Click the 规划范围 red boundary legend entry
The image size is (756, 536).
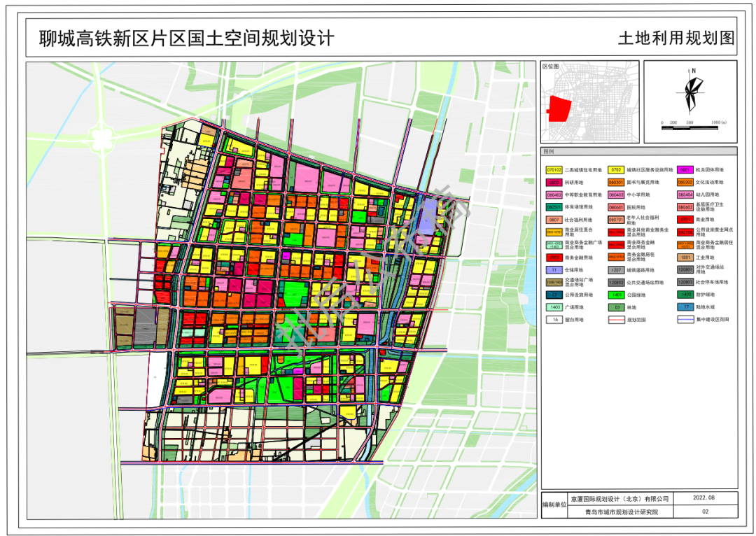[x=617, y=319]
